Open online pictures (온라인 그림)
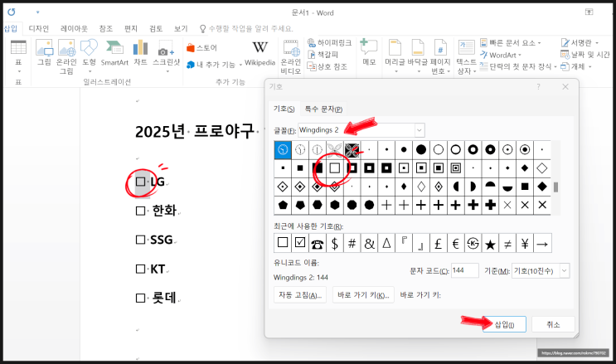Viewport: 616px width, 364px height. click(x=66, y=56)
